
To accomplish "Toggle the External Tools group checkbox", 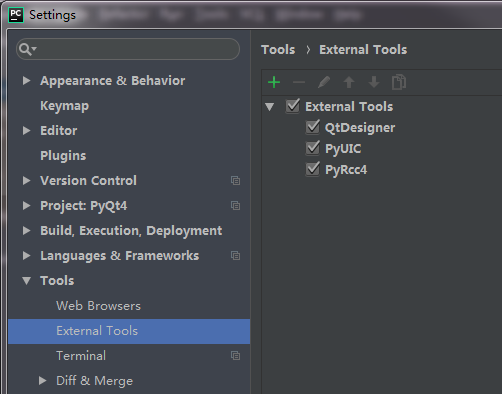I will point(293,106).
